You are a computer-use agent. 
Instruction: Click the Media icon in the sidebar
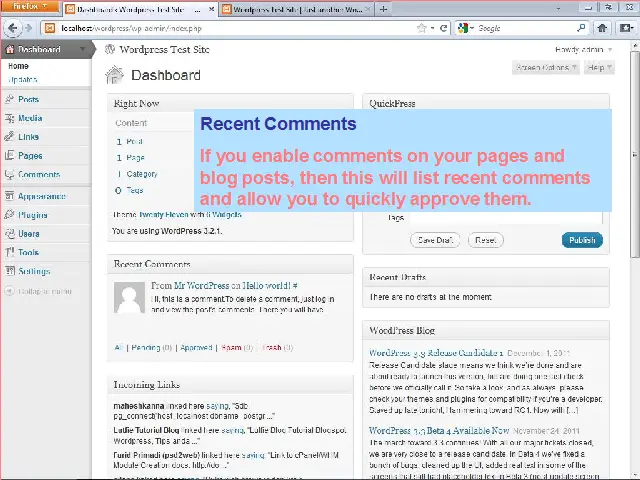pyautogui.click(x=9, y=118)
